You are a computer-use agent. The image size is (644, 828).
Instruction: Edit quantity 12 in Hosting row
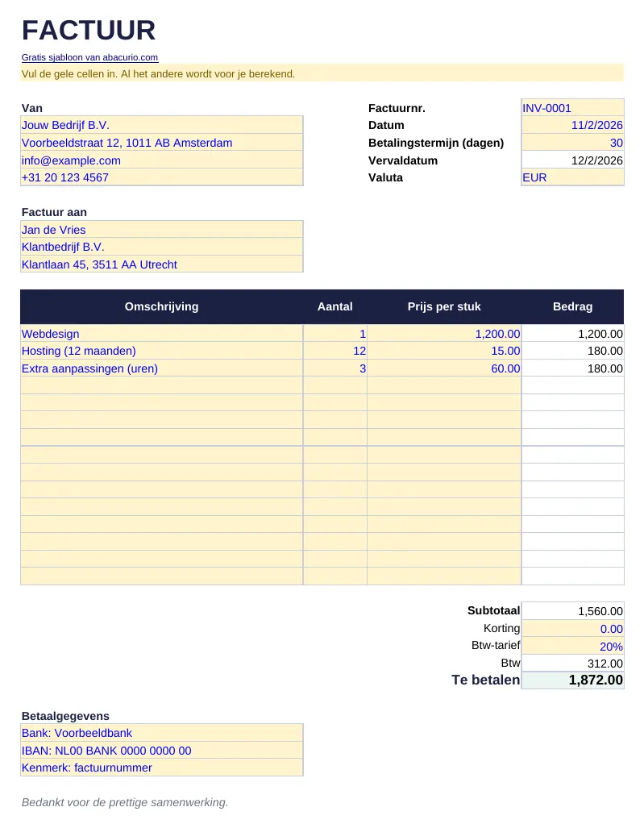point(334,351)
